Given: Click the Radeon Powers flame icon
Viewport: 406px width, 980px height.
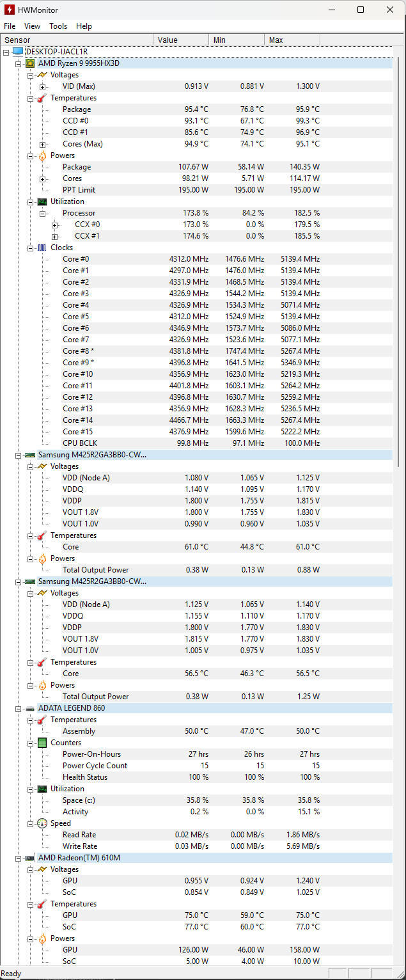Looking at the screenshot, I should (42, 938).
